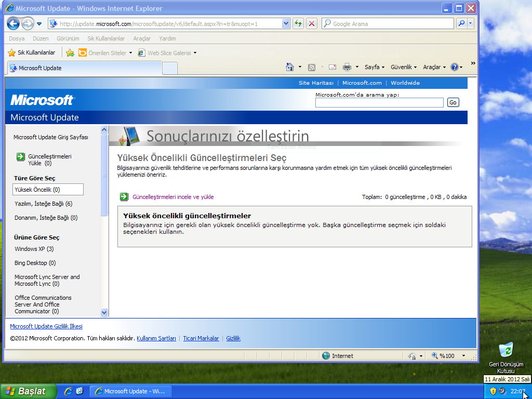Open the Kullanım Şartları link
The image size is (532, 399).
point(156,338)
